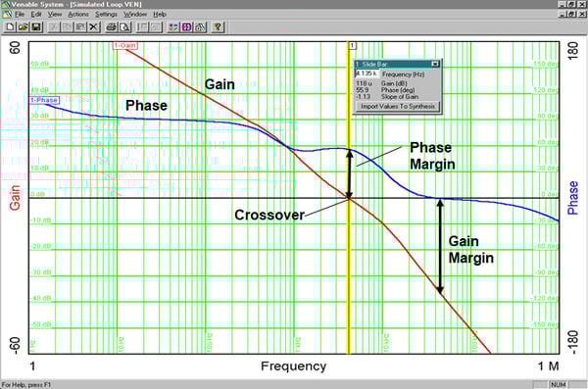This screenshot has width=588, height=389.
Task: Open Print Preview magnifier icon
Action: pos(124,27)
